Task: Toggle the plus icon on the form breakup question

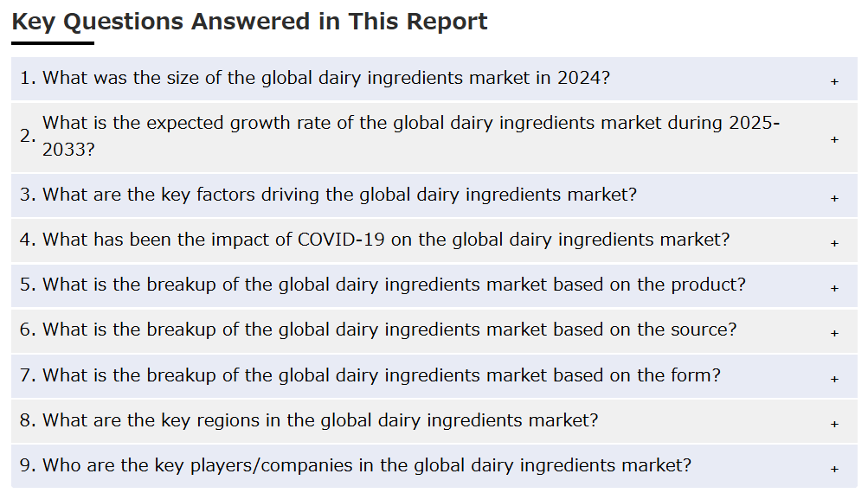Action: 834,379
